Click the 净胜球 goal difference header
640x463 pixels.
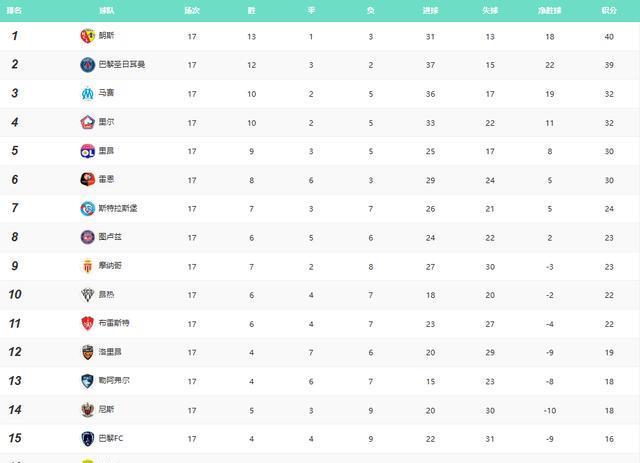[x=549, y=10]
